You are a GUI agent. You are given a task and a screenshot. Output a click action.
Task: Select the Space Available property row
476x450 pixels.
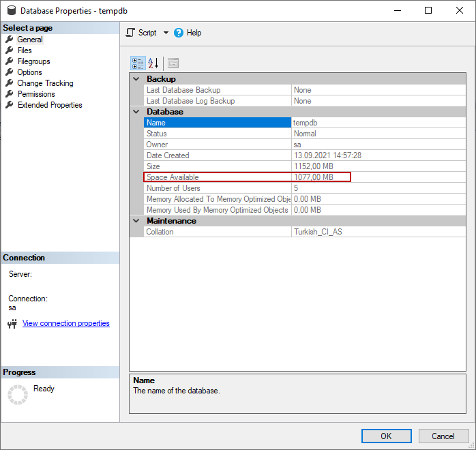[x=305, y=177]
